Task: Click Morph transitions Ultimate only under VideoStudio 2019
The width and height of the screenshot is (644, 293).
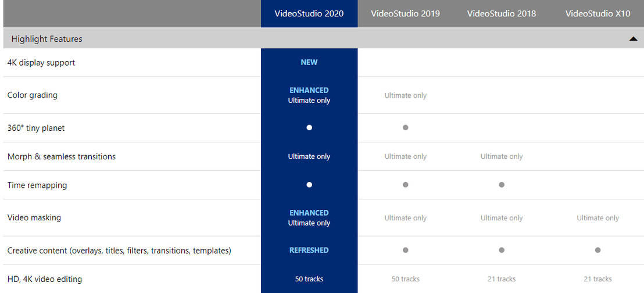Action: point(405,156)
